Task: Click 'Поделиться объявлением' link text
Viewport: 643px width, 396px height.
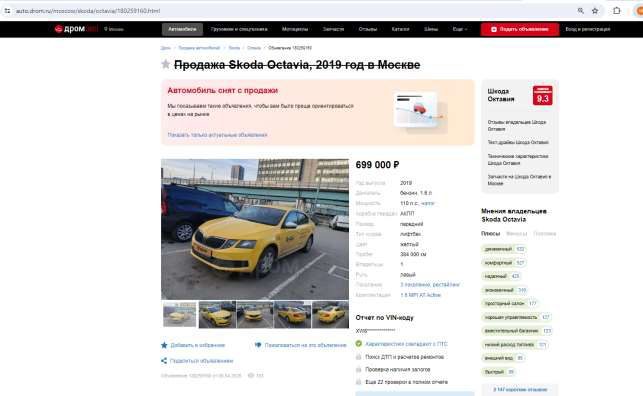Action: 201,361
